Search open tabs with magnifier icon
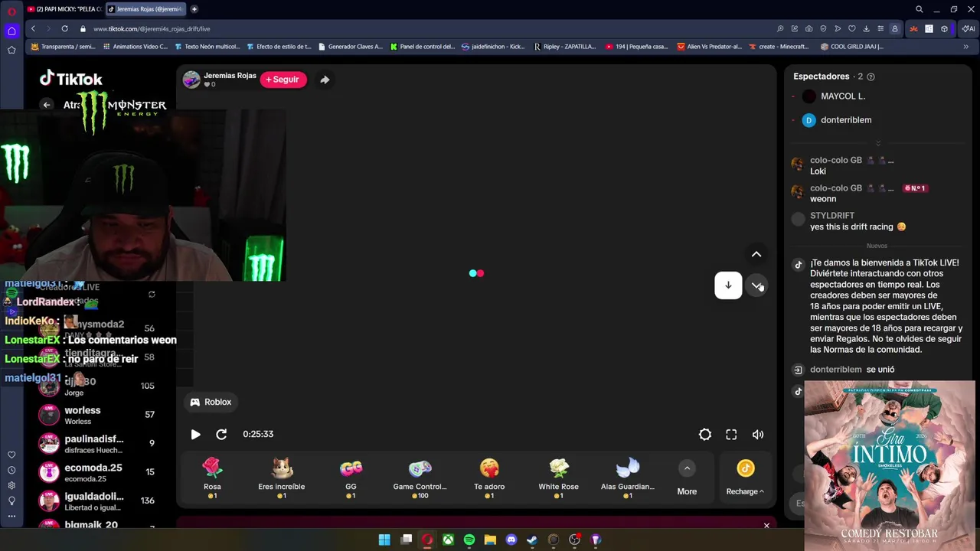 click(x=920, y=9)
